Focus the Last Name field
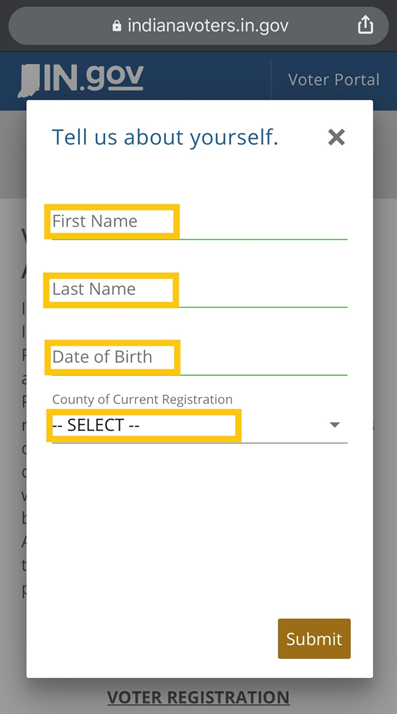 [x=199, y=290]
